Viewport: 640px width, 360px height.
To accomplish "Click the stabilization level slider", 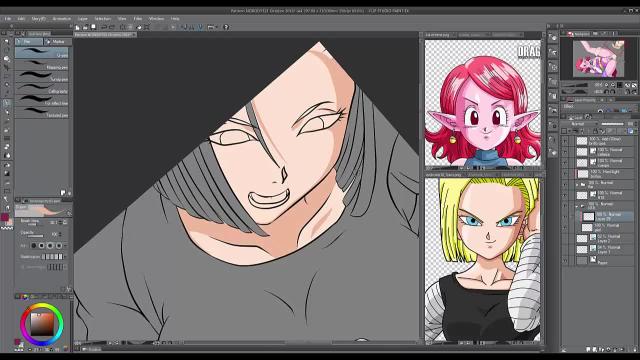I will (53, 257).
